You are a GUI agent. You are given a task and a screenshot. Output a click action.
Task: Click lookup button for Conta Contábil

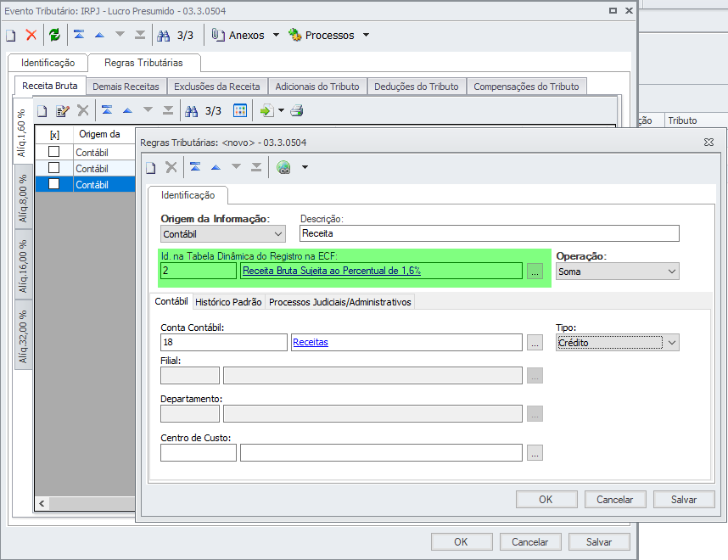535,343
